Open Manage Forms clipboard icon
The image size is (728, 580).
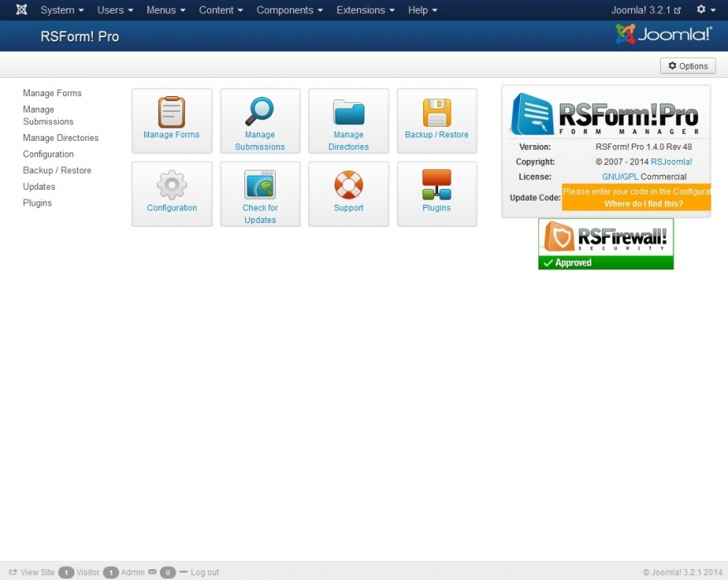tap(171, 112)
